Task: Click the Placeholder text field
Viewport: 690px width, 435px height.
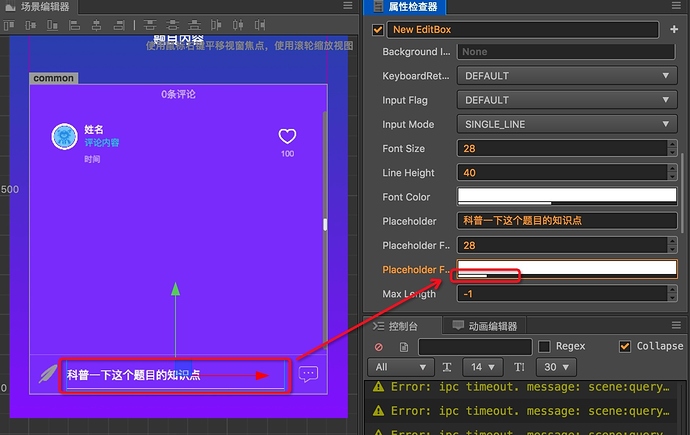Action: 567,220
